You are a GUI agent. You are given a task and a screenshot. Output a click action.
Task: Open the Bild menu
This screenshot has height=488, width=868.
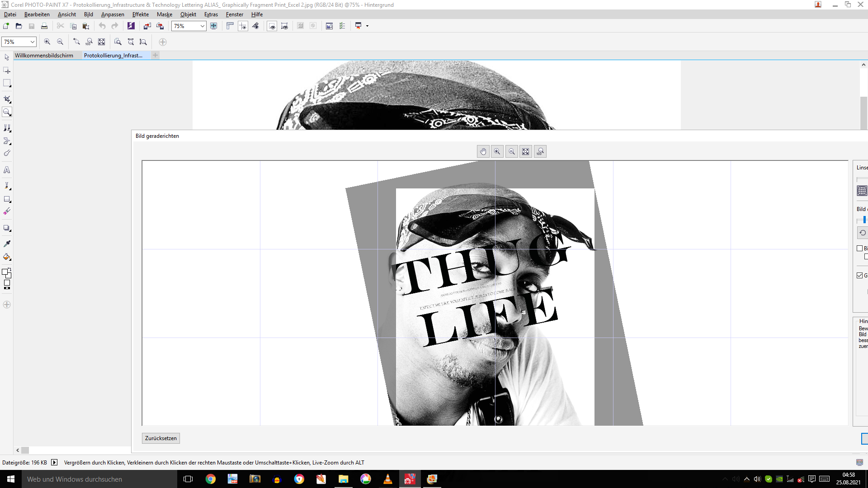(89, 14)
